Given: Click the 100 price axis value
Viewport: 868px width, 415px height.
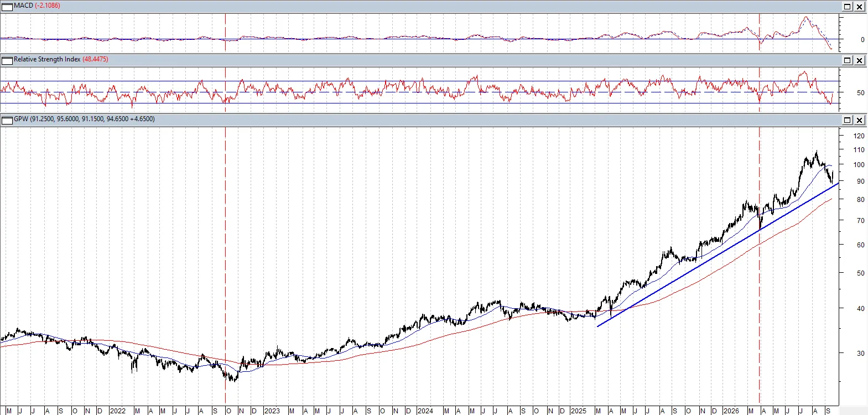Looking at the screenshot, I should point(859,165).
